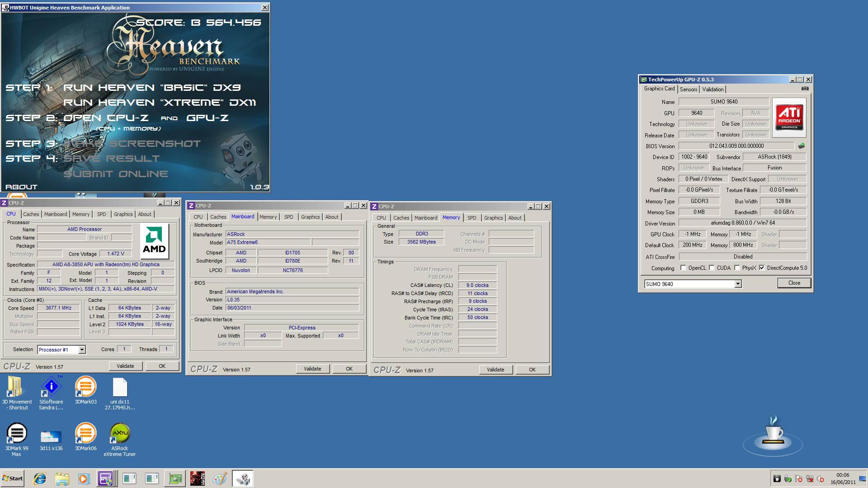The image size is (868, 488).
Task: Click OK in Mainboard CPU-Z window
Action: coord(349,369)
